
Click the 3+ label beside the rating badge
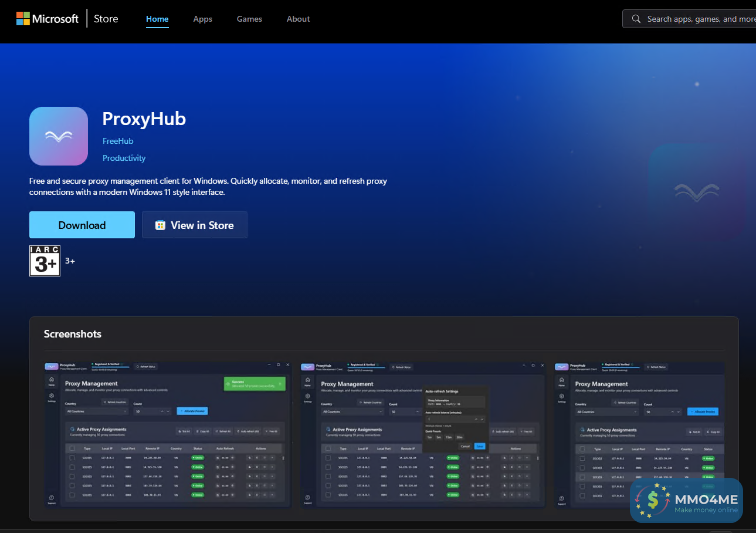tap(70, 261)
